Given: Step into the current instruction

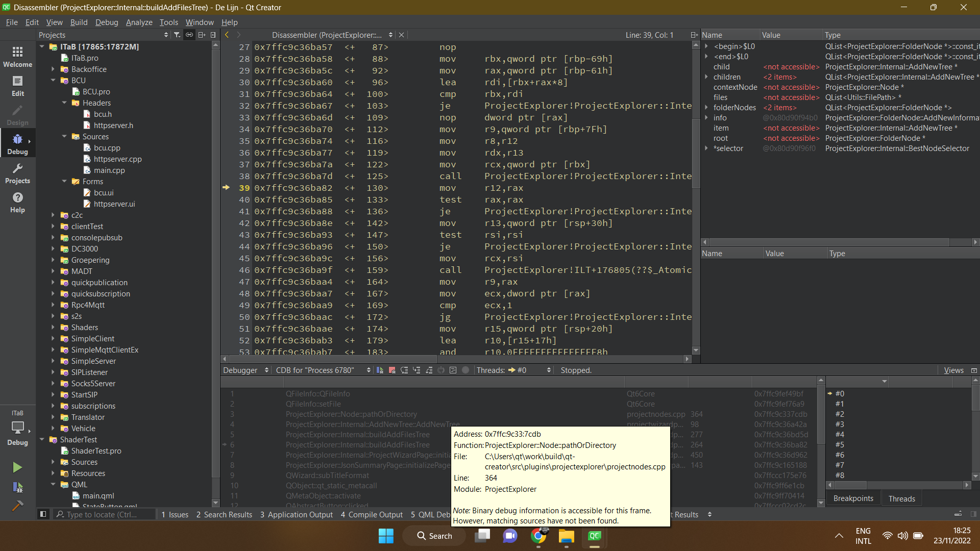Looking at the screenshot, I should (416, 370).
